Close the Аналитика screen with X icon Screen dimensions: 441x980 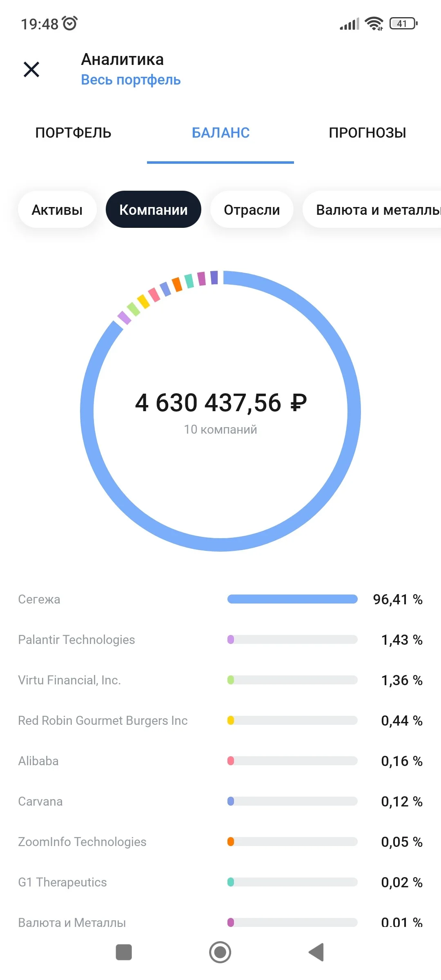pyautogui.click(x=31, y=69)
